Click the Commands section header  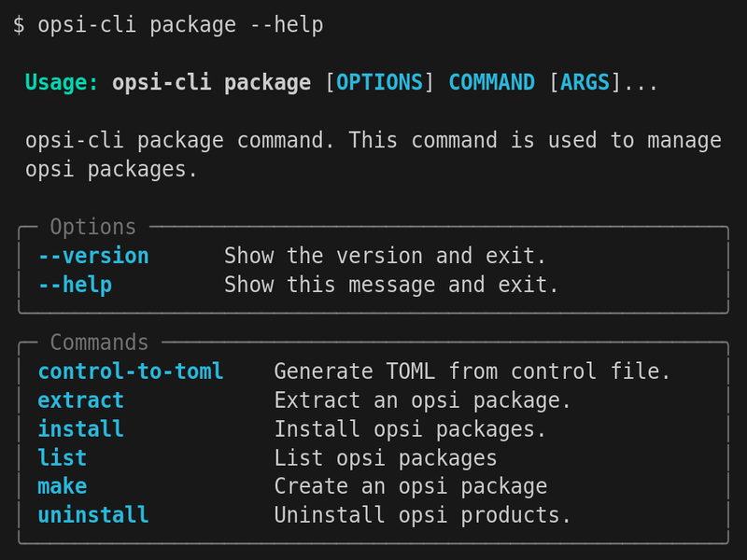[99, 343]
